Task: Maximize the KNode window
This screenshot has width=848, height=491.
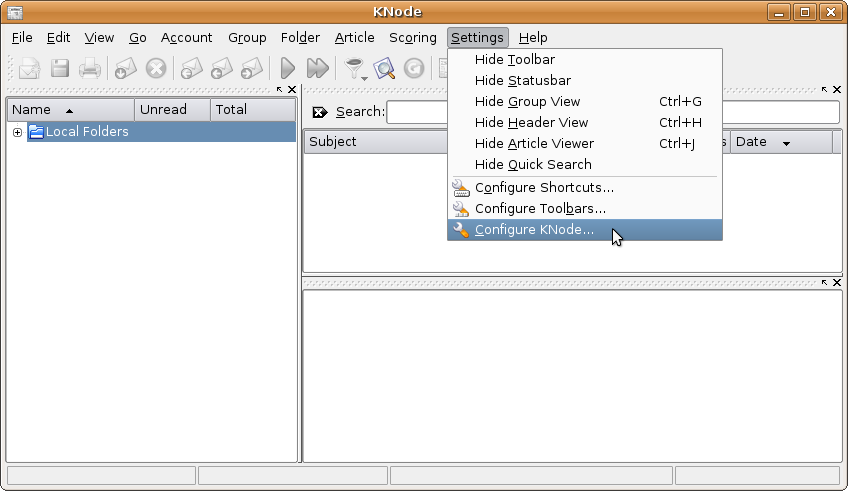Action: click(x=805, y=12)
